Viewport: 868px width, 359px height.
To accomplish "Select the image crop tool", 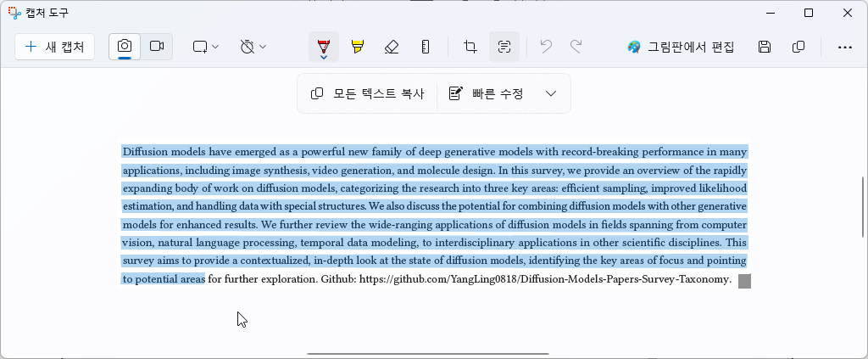I will 470,47.
